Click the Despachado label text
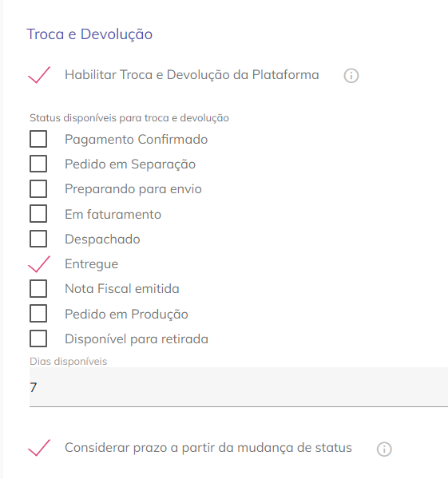 coord(102,239)
